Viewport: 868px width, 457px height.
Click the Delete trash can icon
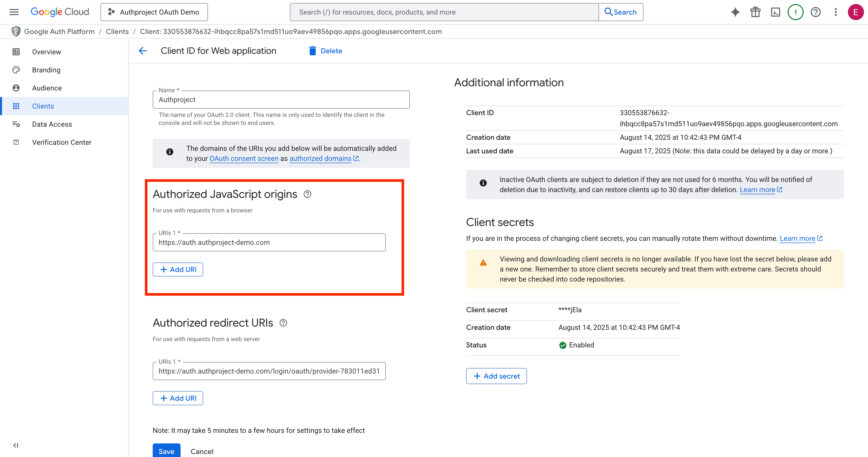[313, 51]
